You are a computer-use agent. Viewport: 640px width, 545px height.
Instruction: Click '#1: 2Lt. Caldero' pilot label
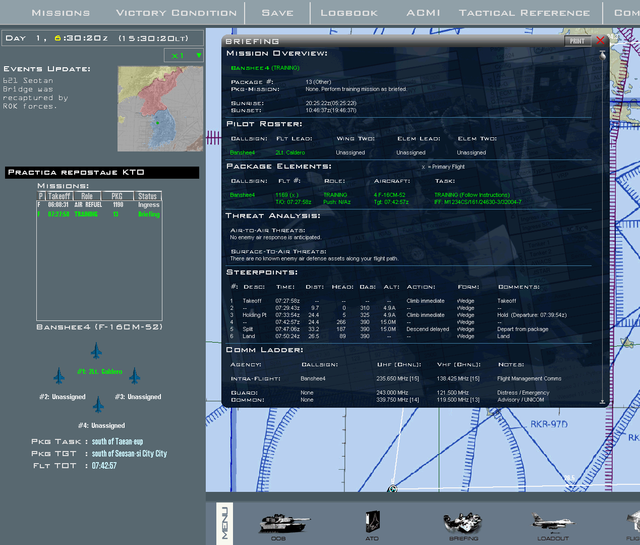[x=100, y=371]
